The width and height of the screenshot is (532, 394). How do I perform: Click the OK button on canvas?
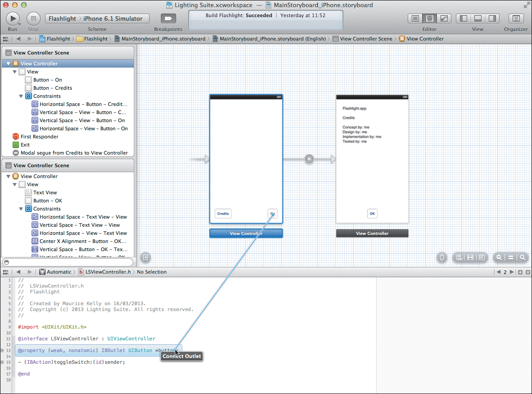(372, 214)
